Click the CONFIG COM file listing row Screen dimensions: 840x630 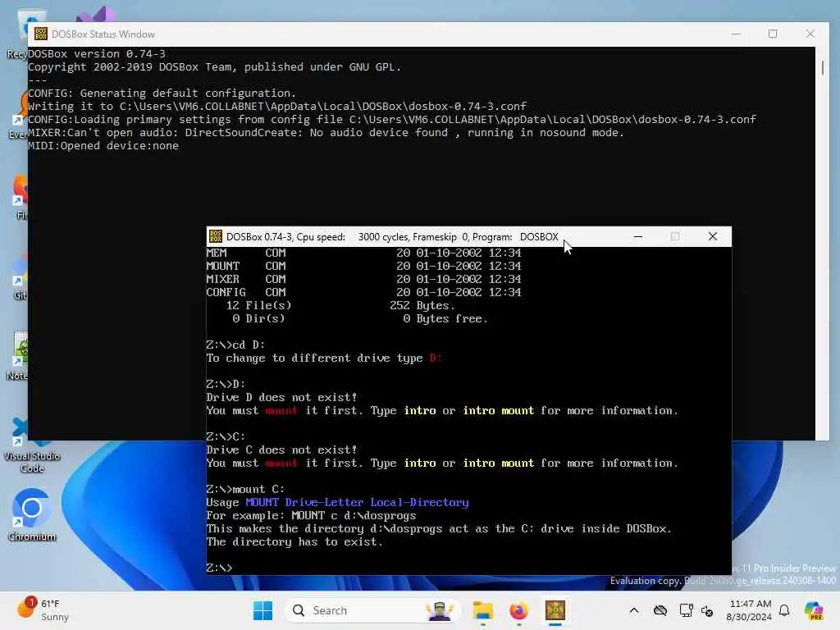point(363,293)
